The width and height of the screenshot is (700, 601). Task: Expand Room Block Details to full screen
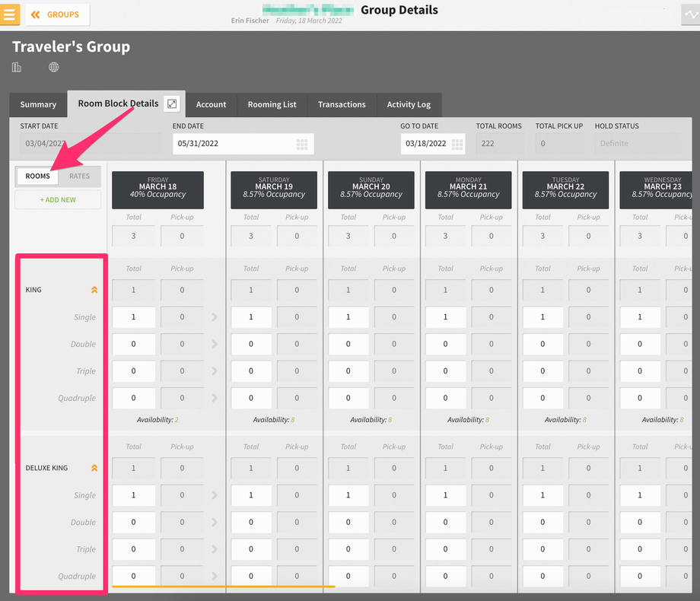pos(172,103)
